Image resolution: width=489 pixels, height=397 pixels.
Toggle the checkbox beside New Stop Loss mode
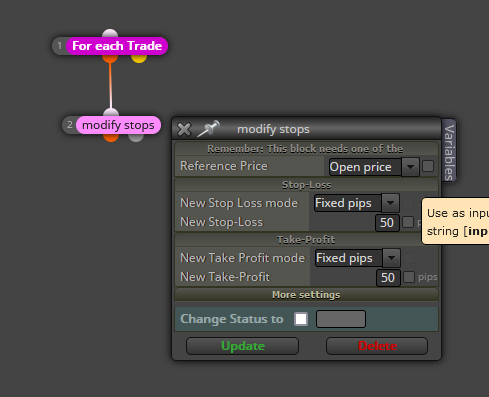[408, 203]
